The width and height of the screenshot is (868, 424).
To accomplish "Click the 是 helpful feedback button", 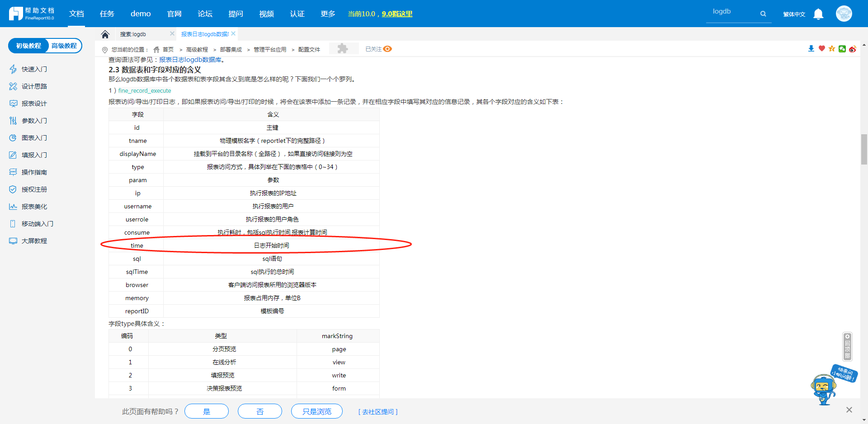I will pyautogui.click(x=207, y=411).
